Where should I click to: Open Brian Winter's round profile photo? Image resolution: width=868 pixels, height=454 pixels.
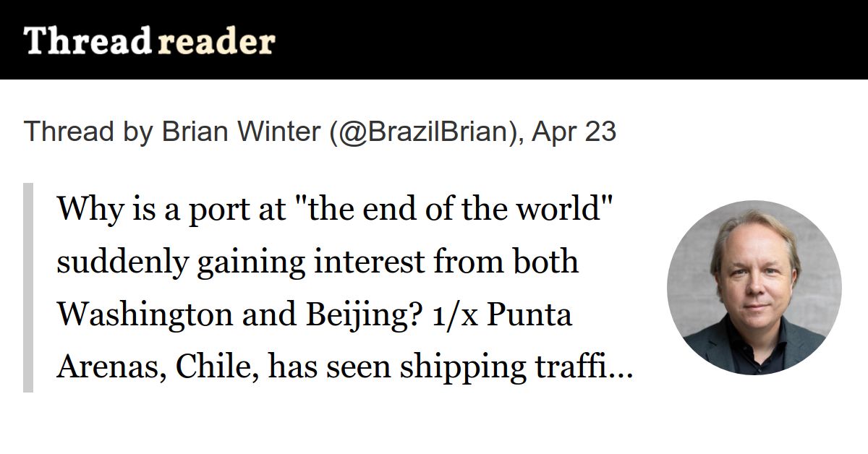[x=754, y=287]
